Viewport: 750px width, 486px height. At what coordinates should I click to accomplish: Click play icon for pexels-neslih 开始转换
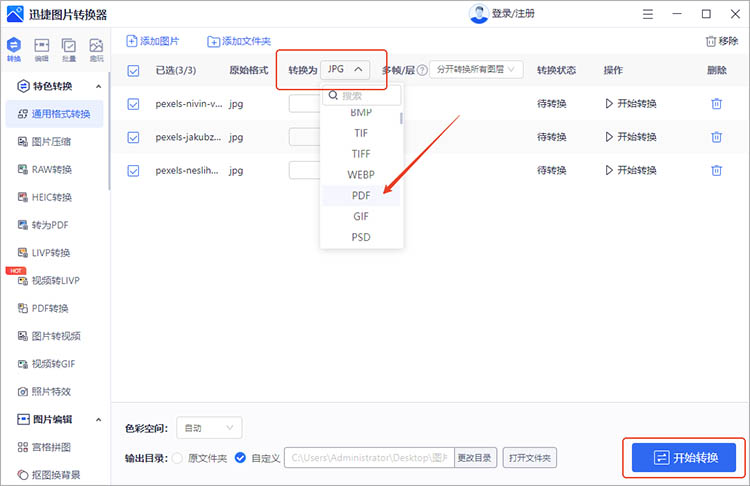tap(609, 170)
